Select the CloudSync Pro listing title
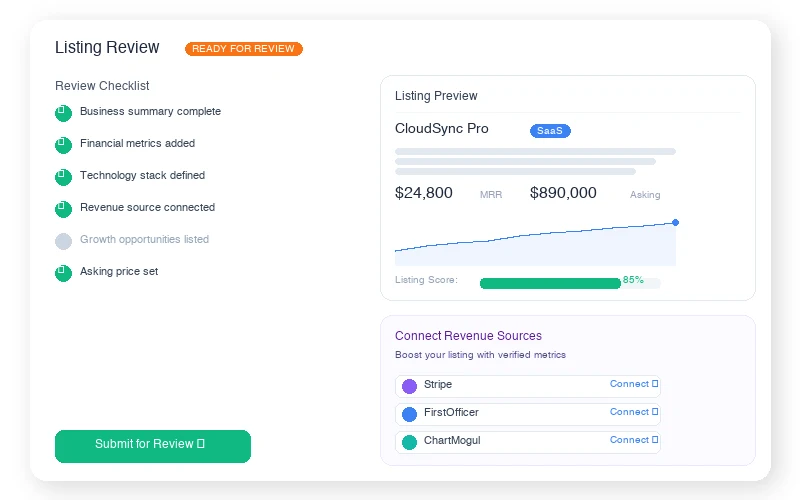The image size is (800, 500). click(442, 129)
